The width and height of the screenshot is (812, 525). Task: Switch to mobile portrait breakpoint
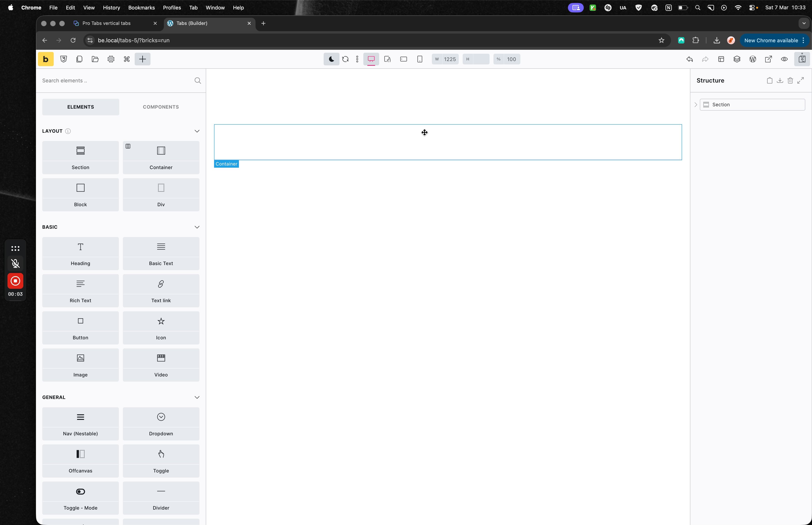click(x=420, y=59)
